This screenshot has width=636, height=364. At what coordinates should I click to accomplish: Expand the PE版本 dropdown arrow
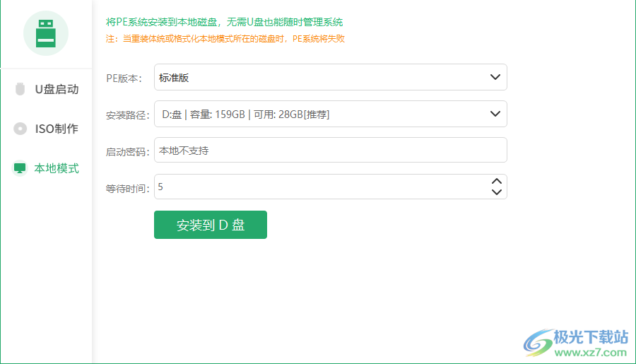[496, 77]
